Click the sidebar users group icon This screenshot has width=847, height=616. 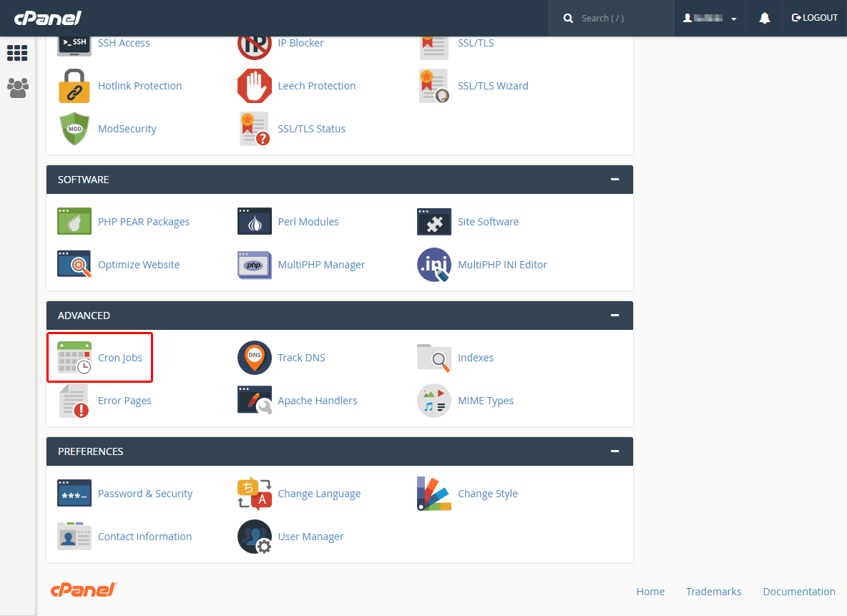coord(17,87)
